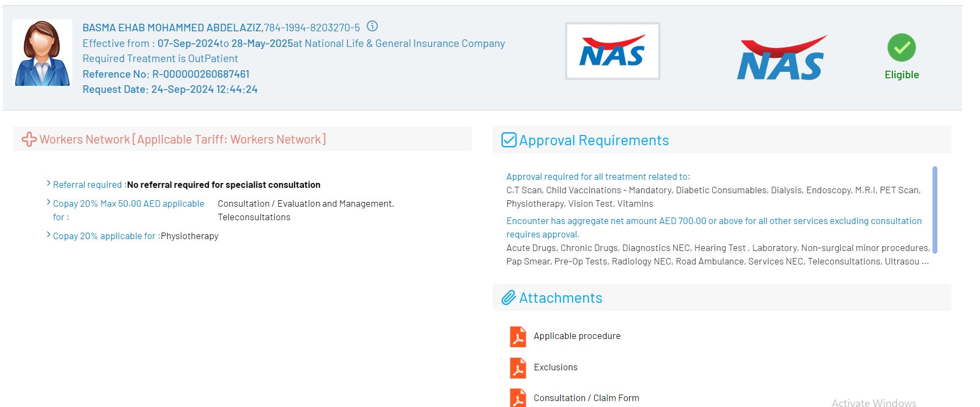
Task: Click the Applicable procedure attachment link
Action: [x=576, y=336]
